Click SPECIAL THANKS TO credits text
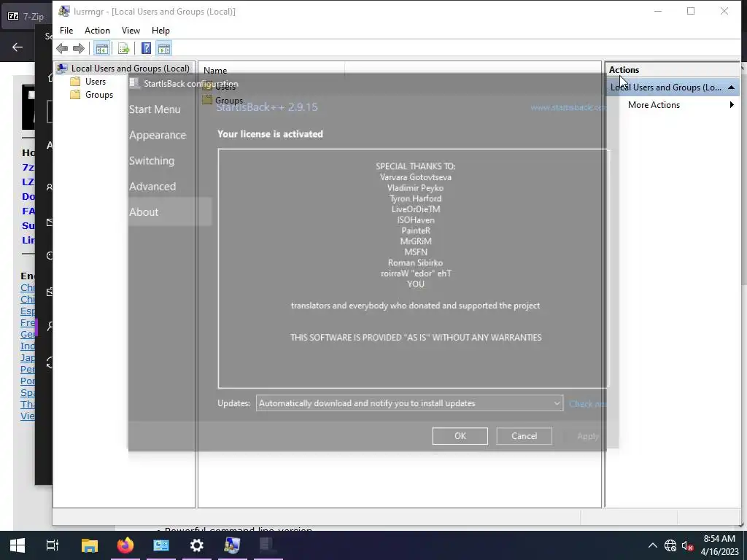The height and width of the screenshot is (560, 747). 415,166
